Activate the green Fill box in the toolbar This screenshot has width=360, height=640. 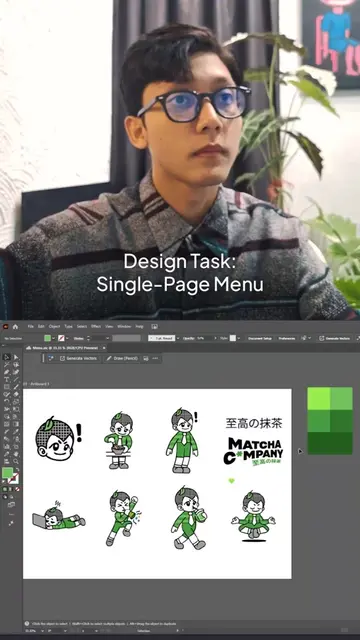click(x=7, y=473)
